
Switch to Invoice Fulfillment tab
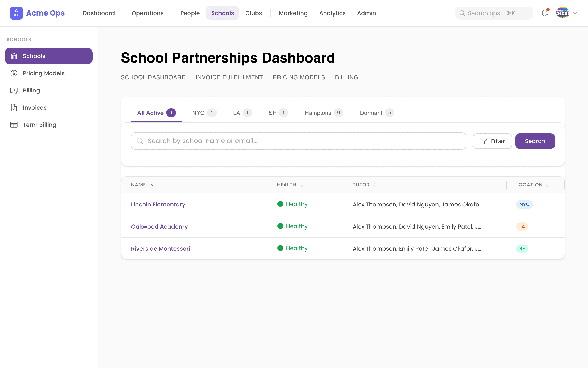(x=229, y=77)
